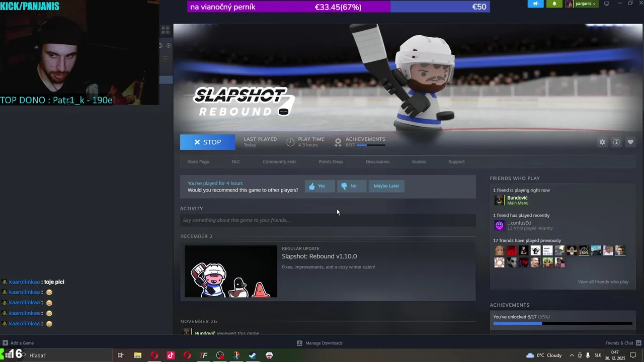This screenshot has width=644, height=362.
Task: Open the TikTok taskbar icon
Action: pos(171,355)
